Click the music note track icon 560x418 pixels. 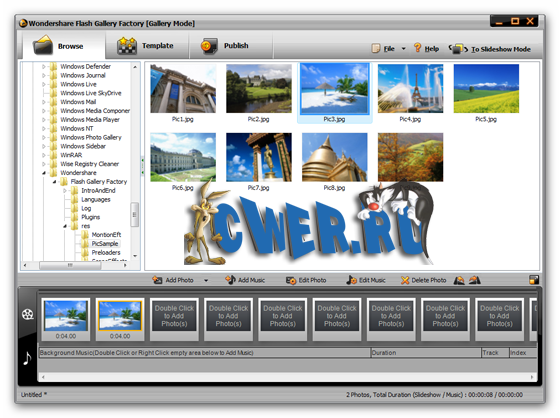(27, 358)
